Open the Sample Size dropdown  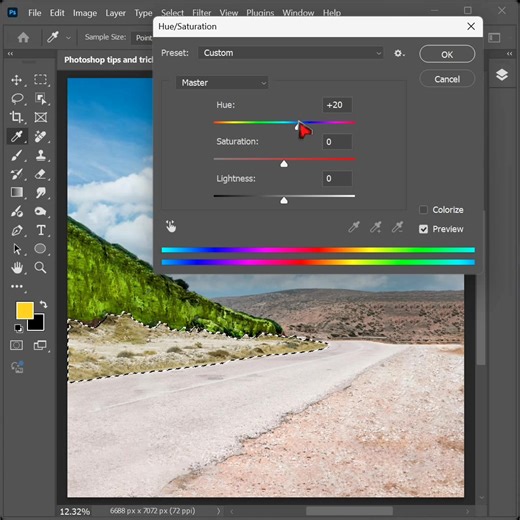(x=143, y=38)
